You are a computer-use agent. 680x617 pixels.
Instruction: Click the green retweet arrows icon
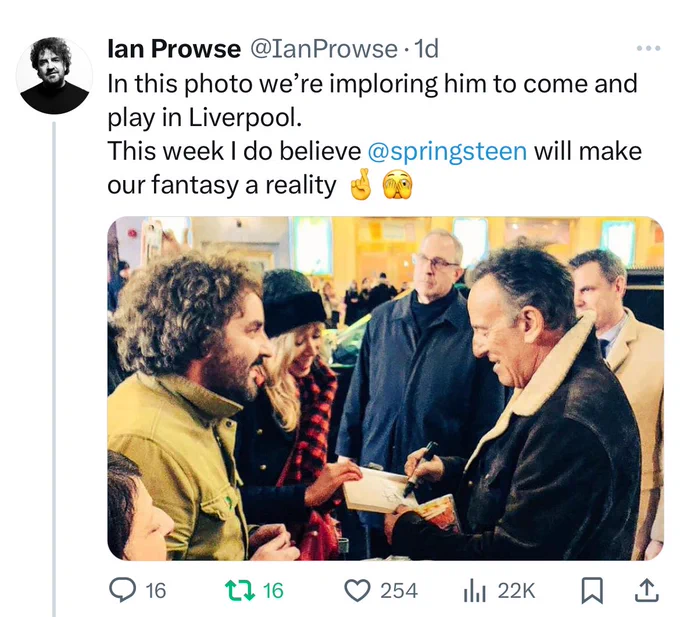(240, 591)
